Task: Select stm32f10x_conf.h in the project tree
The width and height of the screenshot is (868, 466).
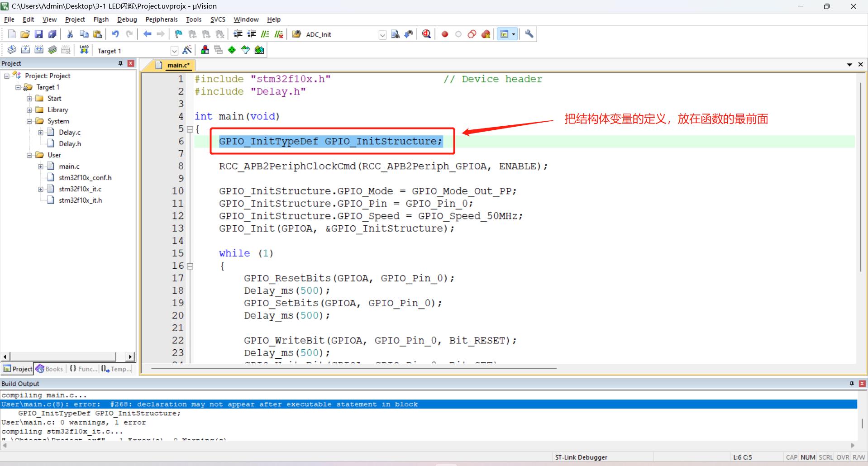Action: pyautogui.click(x=85, y=178)
